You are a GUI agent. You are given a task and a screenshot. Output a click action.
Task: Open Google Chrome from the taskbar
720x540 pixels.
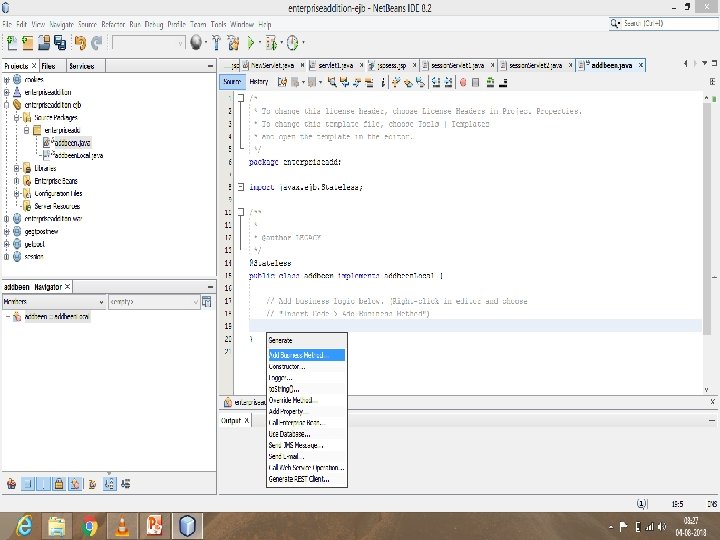(x=90, y=526)
